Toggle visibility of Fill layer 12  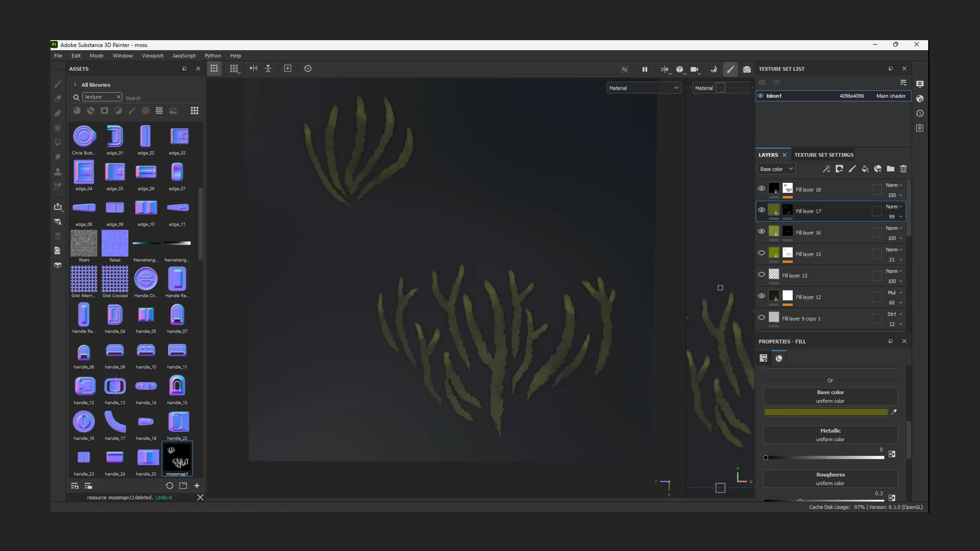(x=761, y=296)
